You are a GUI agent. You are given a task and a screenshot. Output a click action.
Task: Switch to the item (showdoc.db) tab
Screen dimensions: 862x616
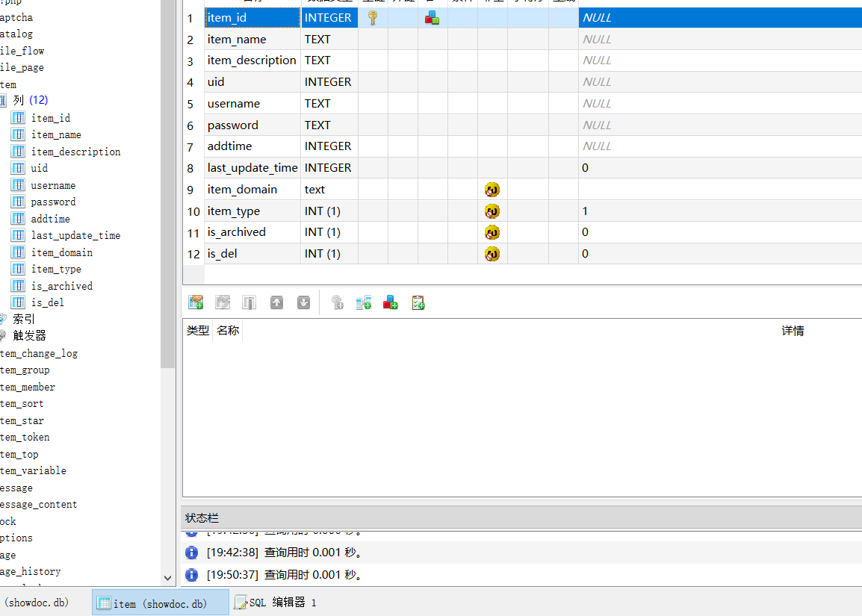point(161,603)
